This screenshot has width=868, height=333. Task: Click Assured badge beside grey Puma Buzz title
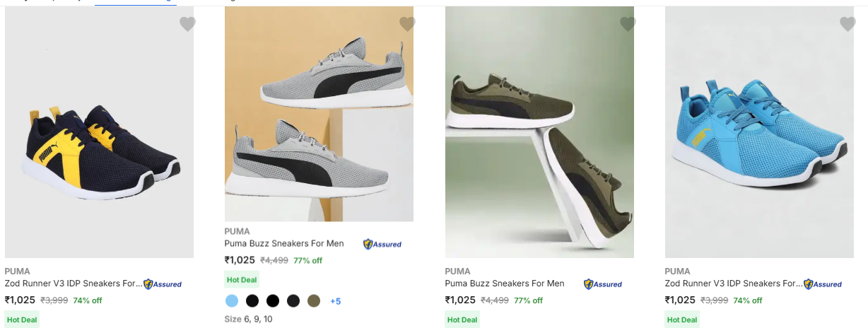(x=382, y=244)
